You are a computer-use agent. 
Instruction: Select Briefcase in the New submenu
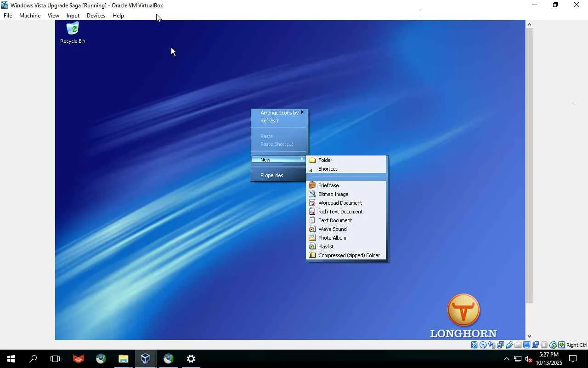click(346, 185)
